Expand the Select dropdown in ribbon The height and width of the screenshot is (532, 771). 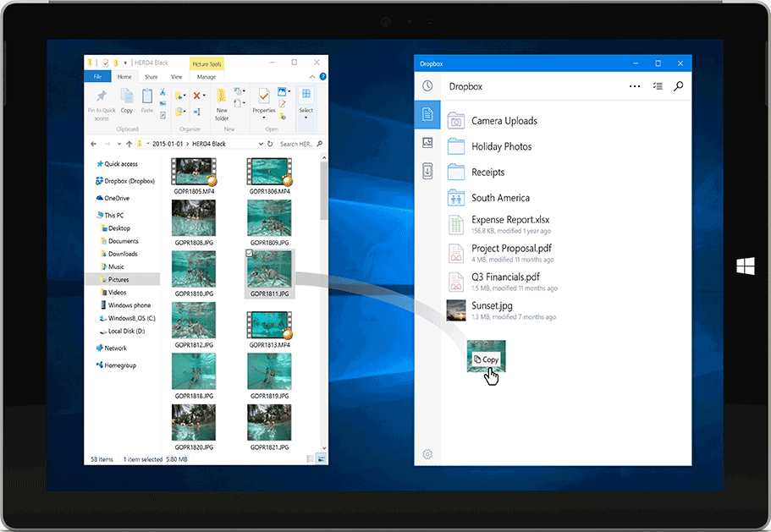click(x=306, y=117)
